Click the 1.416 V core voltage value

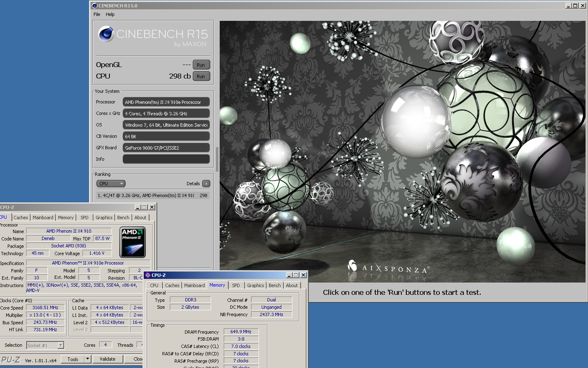tap(97, 253)
